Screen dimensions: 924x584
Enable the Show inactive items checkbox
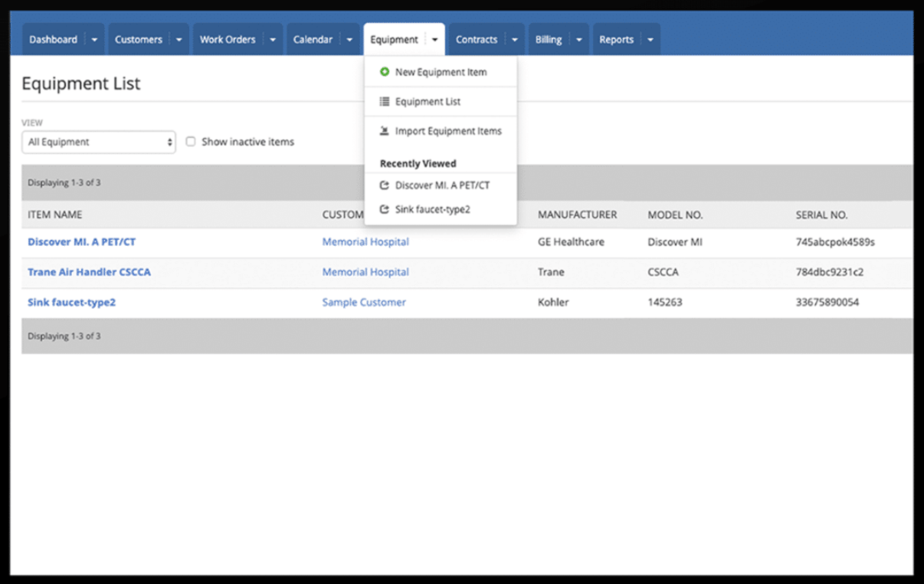pos(190,141)
